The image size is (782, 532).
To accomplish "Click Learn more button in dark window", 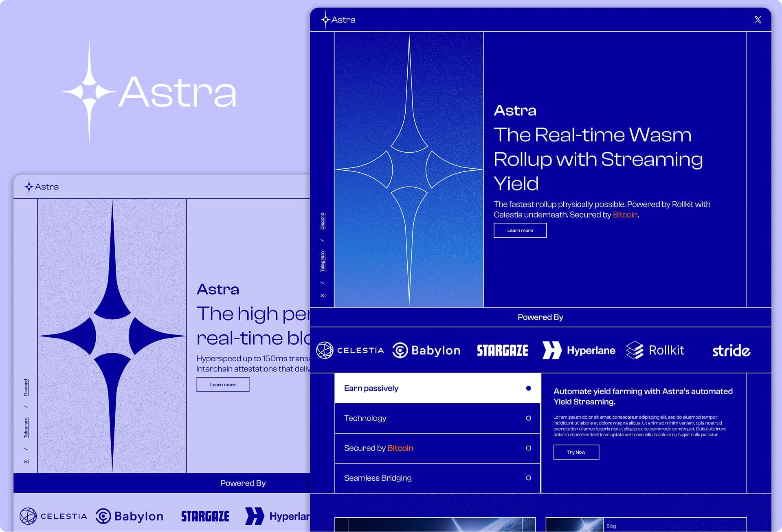I will coord(520,231).
